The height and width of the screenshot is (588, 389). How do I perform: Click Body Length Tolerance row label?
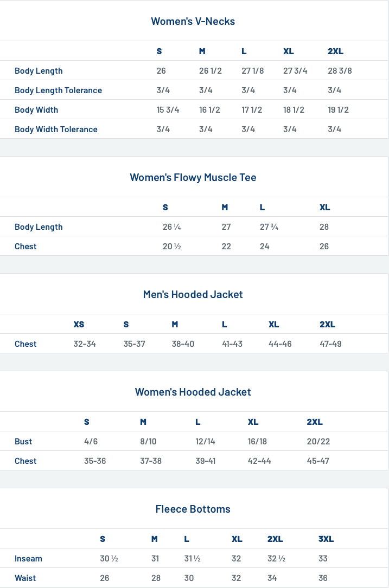(58, 91)
